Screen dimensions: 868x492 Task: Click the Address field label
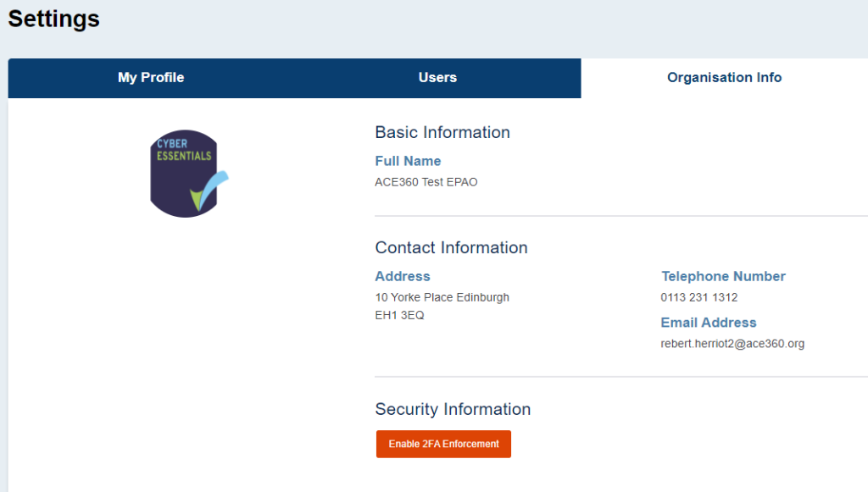[403, 276]
